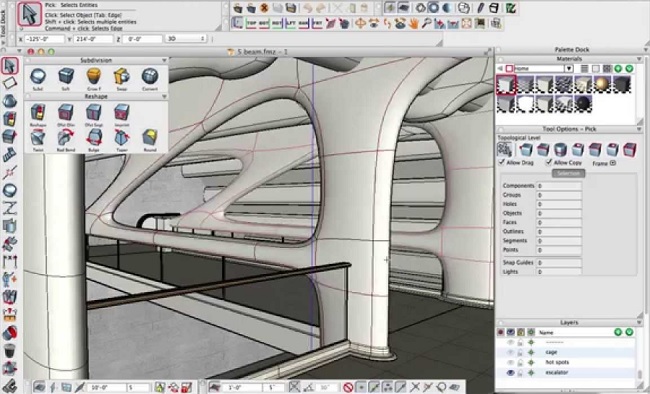Toggle the Allow Copy checkbox
650x394 pixels.
tap(549, 162)
